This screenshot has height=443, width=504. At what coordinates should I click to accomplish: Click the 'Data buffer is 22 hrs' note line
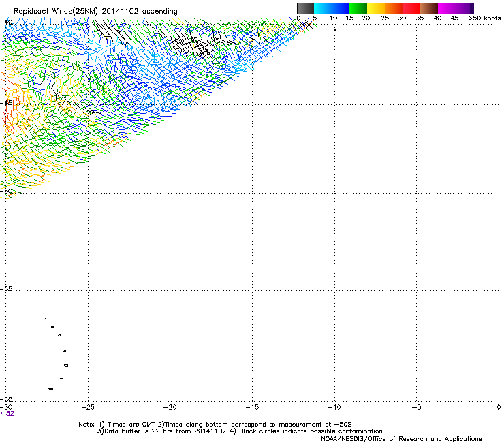click(240, 431)
